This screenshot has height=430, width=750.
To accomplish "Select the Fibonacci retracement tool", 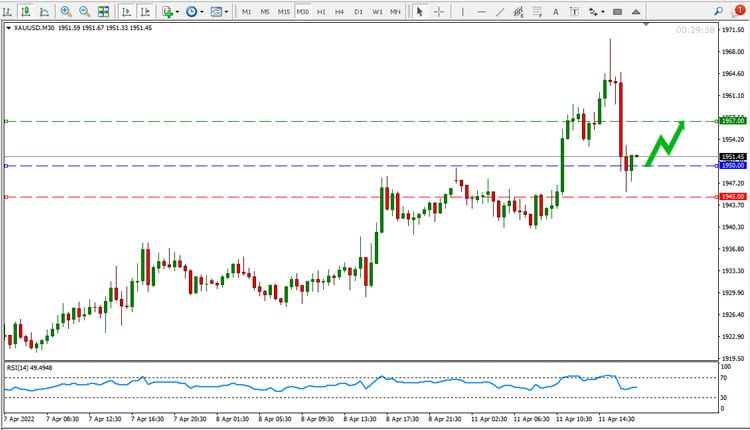I will tap(537, 11).
